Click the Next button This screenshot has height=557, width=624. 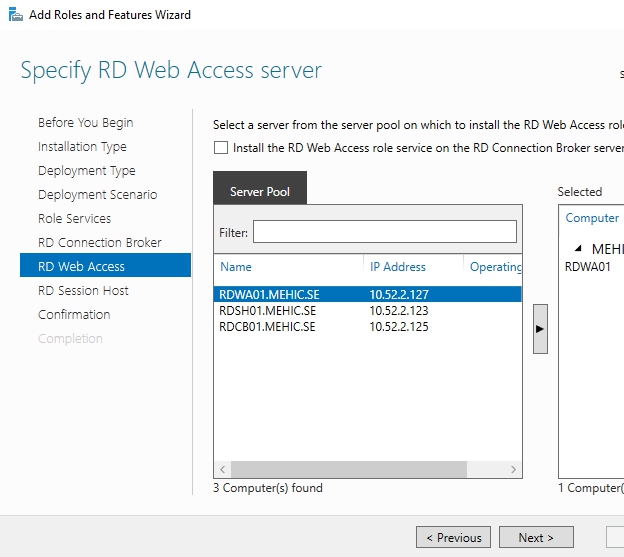coord(536,537)
